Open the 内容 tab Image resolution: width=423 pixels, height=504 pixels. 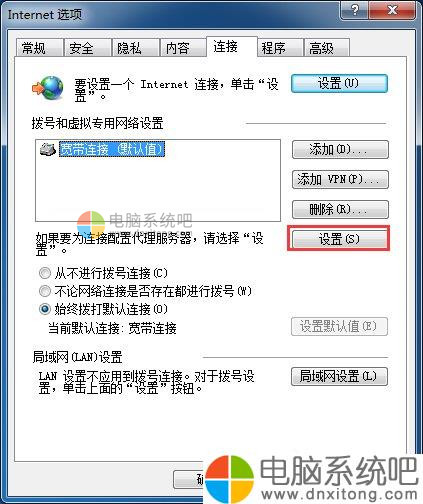[183, 48]
